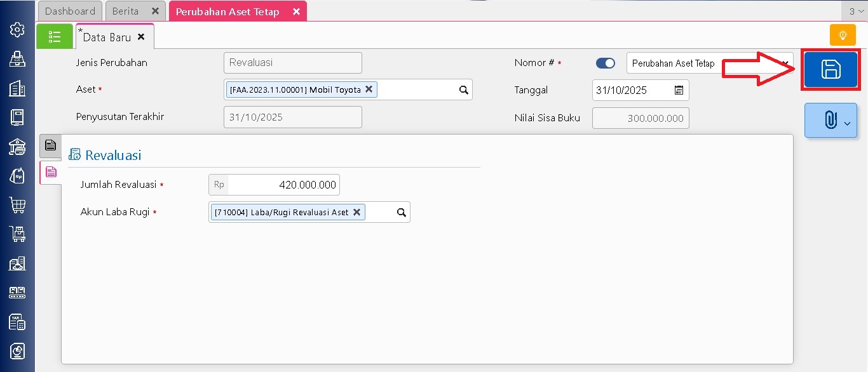The height and width of the screenshot is (372, 868).
Task: Open the shopping cart module in sidebar
Action: pyautogui.click(x=17, y=204)
